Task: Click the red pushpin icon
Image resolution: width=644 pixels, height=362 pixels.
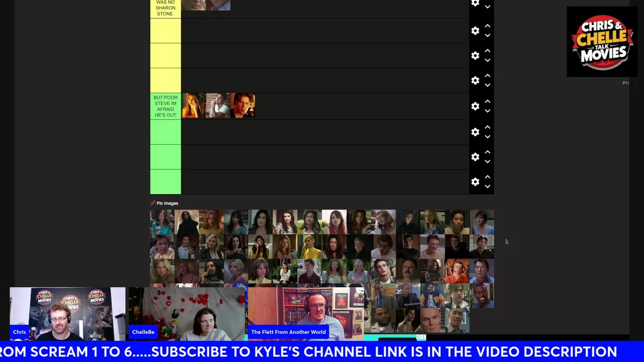Action: [x=152, y=203]
